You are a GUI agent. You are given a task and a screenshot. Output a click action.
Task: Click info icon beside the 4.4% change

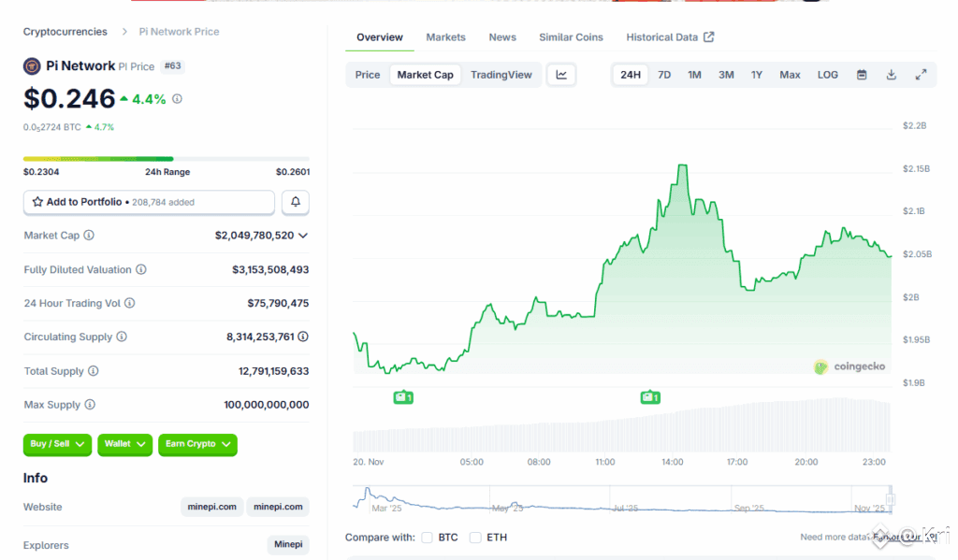click(178, 98)
